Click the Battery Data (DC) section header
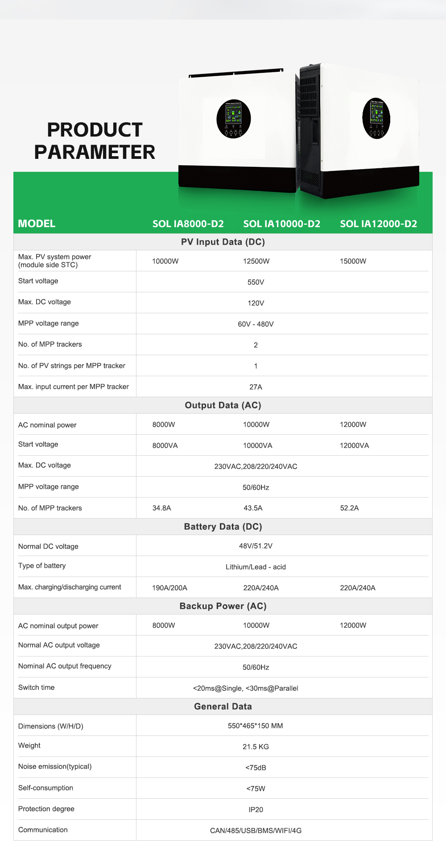This screenshot has width=446, height=868. pyautogui.click(x=223, y=527)
